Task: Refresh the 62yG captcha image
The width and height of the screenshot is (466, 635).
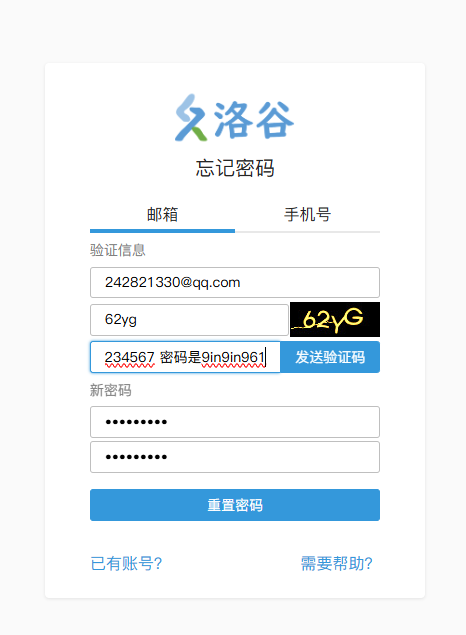Action: pyautogui.click(x=335, y=320)
